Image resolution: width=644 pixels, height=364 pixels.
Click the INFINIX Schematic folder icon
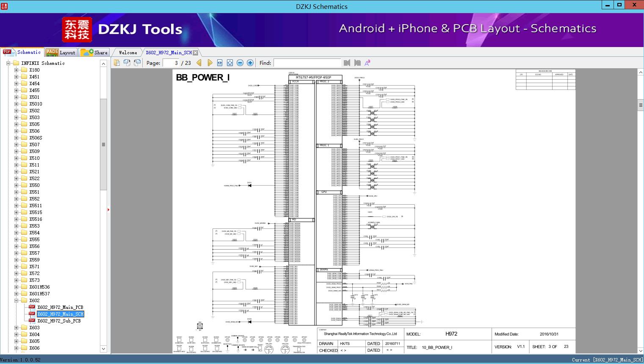[16, 63]
